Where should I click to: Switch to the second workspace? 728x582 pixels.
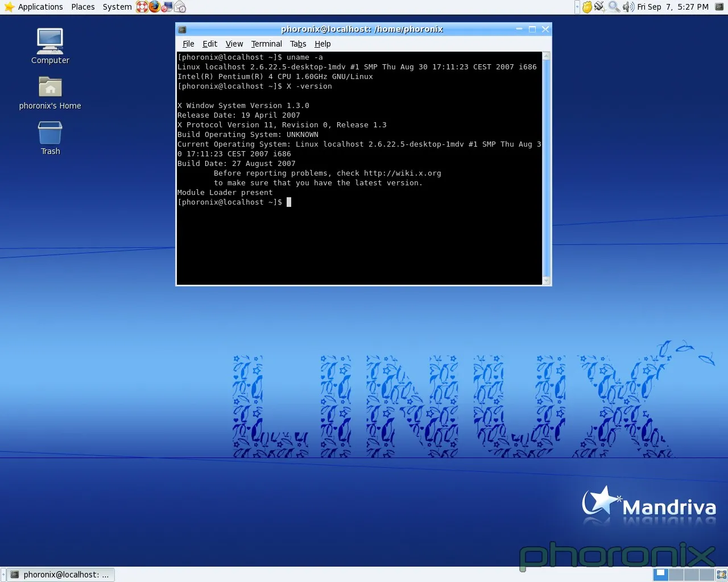(676, 575)
